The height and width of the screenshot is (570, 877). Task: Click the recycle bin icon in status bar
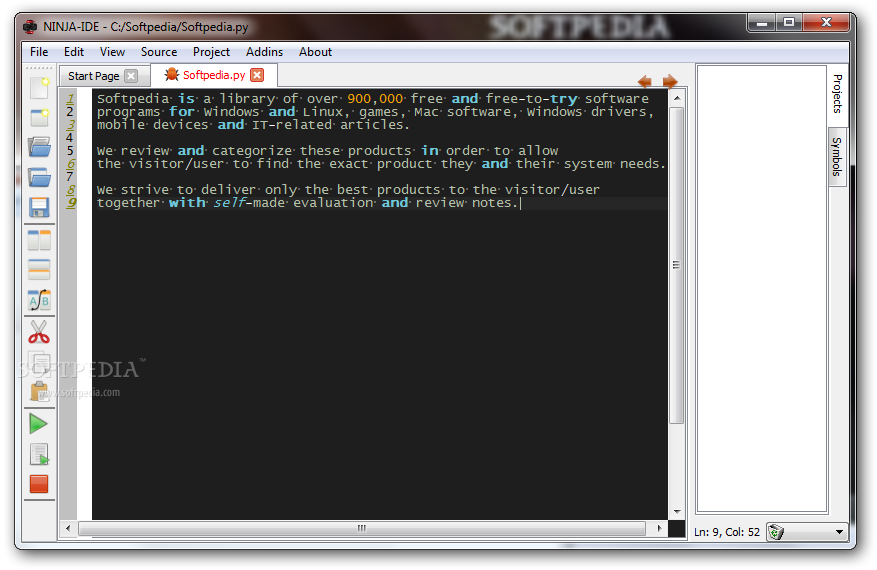pos(776,532)
